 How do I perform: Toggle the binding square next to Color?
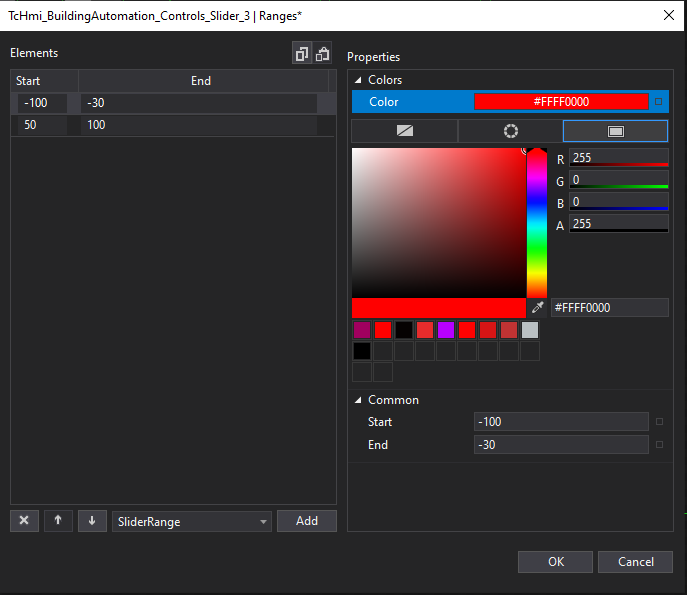tap(658, 102)
